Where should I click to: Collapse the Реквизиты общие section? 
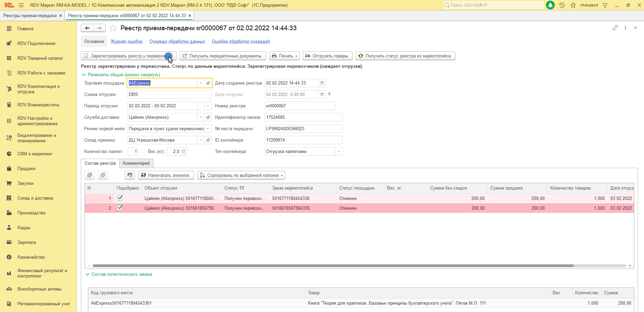(x=84, y=75)
